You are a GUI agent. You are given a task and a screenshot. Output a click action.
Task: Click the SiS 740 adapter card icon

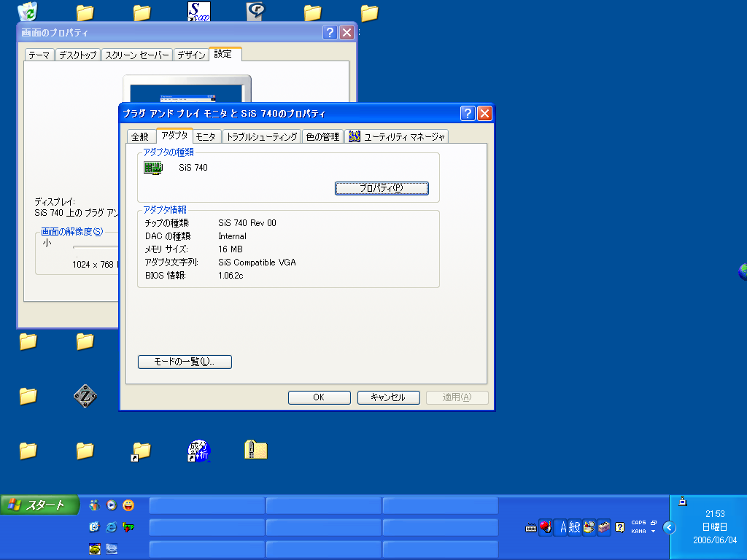point(153,168)
